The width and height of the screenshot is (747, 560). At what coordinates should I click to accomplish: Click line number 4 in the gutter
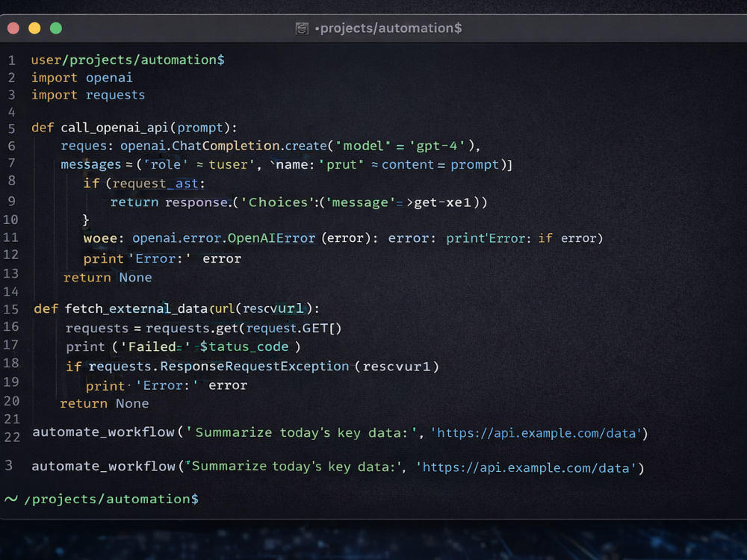tap(11, 113)
